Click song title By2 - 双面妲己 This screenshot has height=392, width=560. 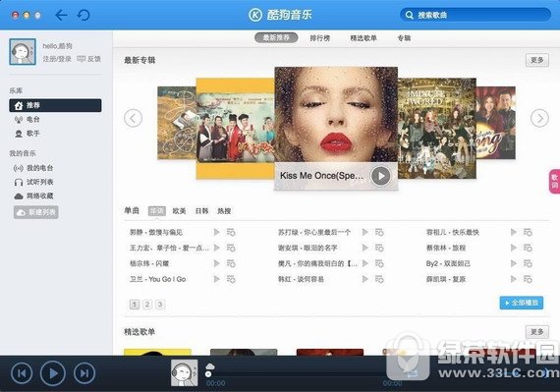[x=448, y=263]
